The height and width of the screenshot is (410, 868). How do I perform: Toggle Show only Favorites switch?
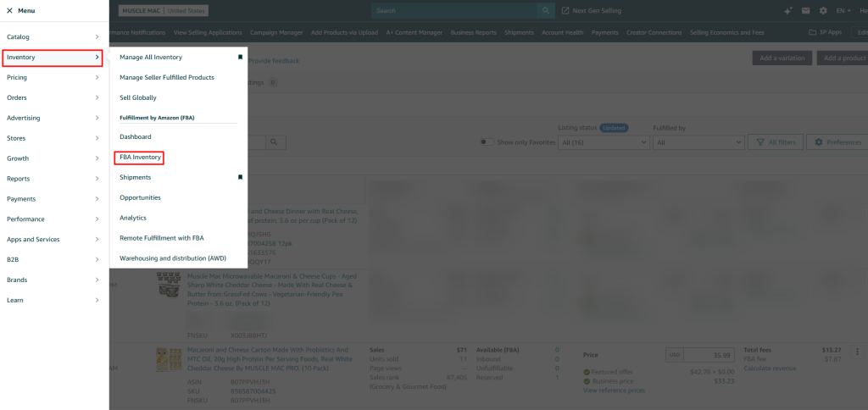click(487, 142)
